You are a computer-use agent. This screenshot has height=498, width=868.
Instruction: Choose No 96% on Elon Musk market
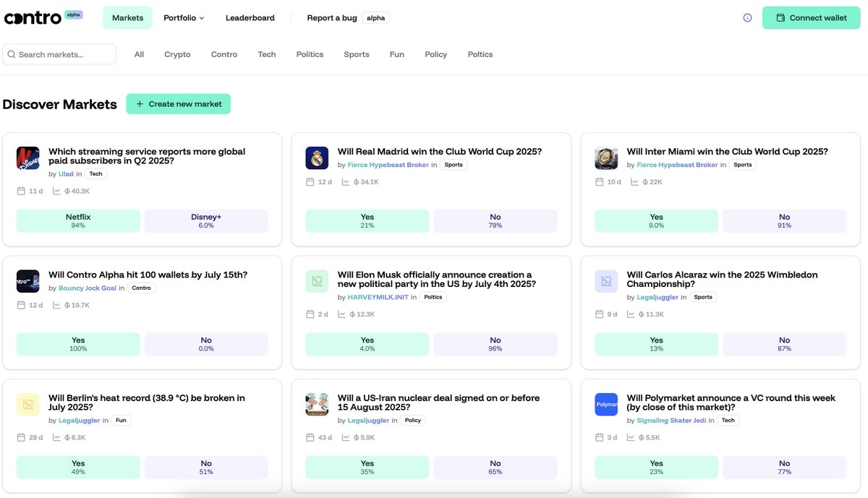point(495,344)
